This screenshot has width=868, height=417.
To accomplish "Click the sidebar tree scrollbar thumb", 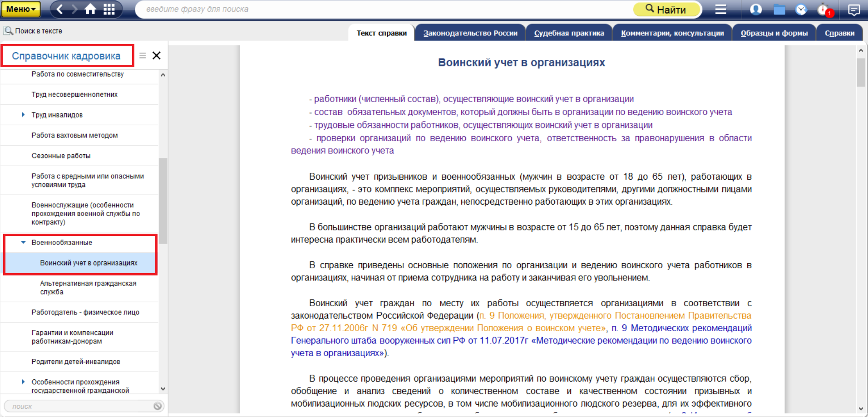I will click(x=163, y=201).
